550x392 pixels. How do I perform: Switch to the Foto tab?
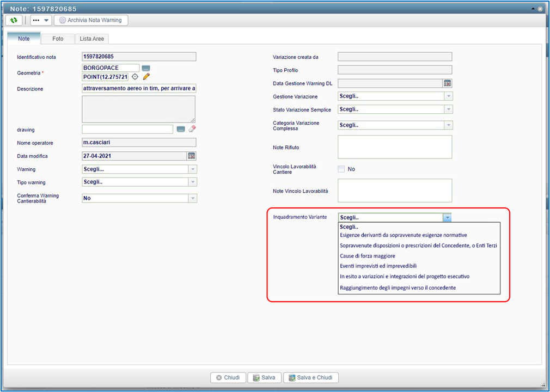point(58,39)
